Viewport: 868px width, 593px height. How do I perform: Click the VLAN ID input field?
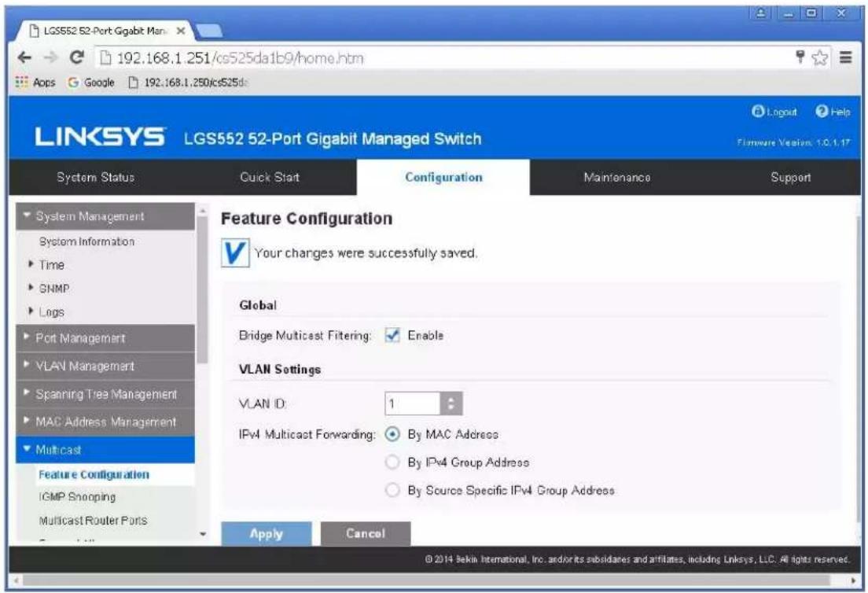(x=413, y=403)
